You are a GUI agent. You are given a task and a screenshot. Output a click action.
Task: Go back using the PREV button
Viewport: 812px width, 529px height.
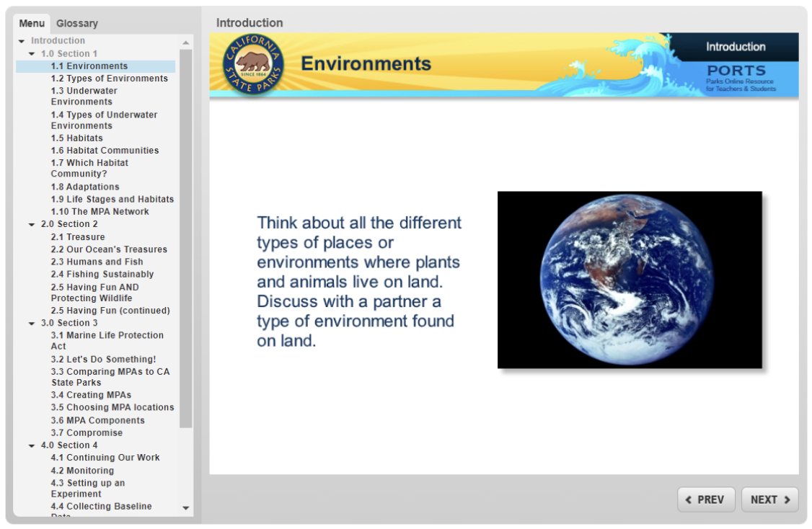pos(706,499)
